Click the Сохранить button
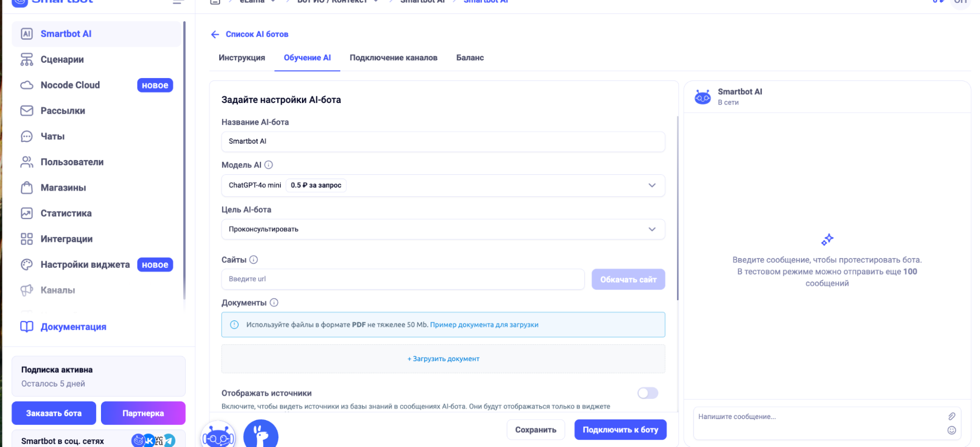This screenshot has height=447, width=980. click(x=536, y=429)
